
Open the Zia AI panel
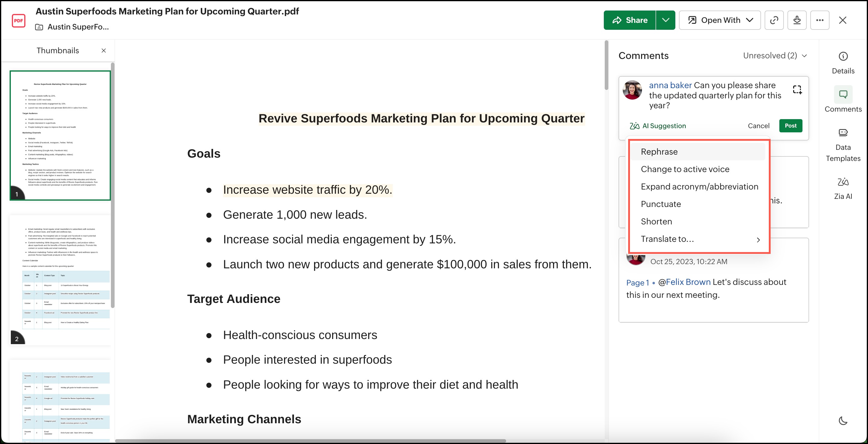843,182
